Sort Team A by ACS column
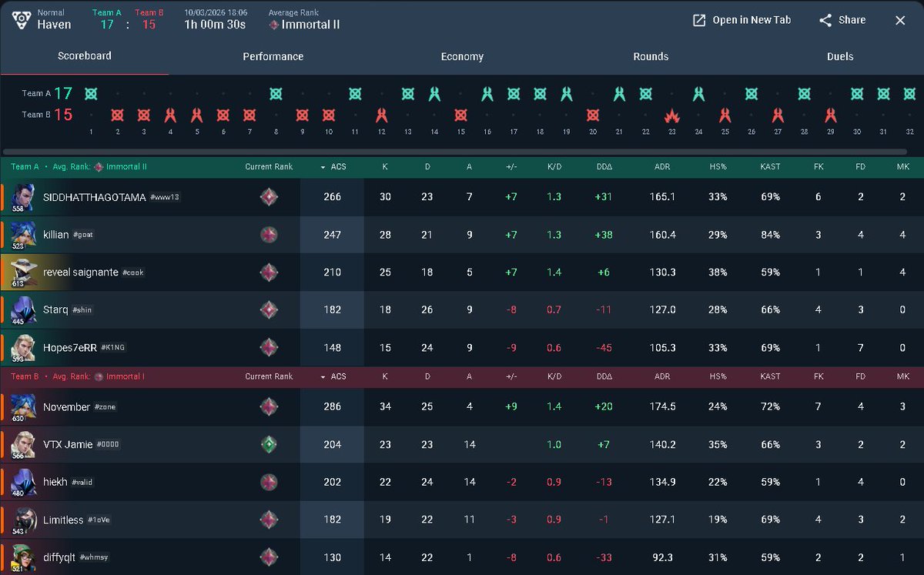Image resolution: width=924 pixels, height=575 pixels. pos(333,166)
